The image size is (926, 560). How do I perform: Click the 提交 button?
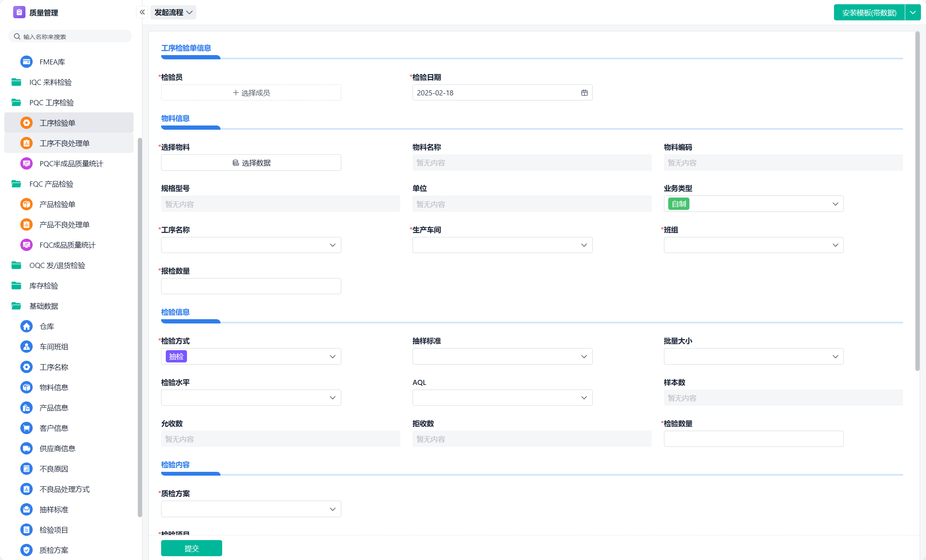192,548
